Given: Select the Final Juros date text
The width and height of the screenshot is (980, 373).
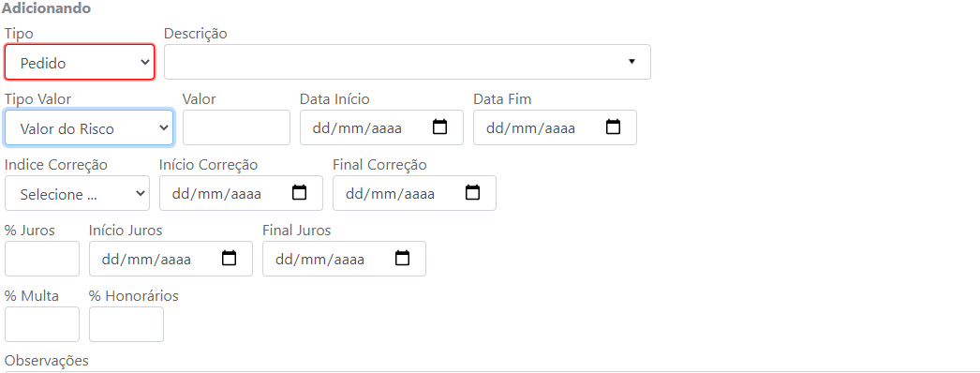Looking at the screenshot, I should click(319, 260).
